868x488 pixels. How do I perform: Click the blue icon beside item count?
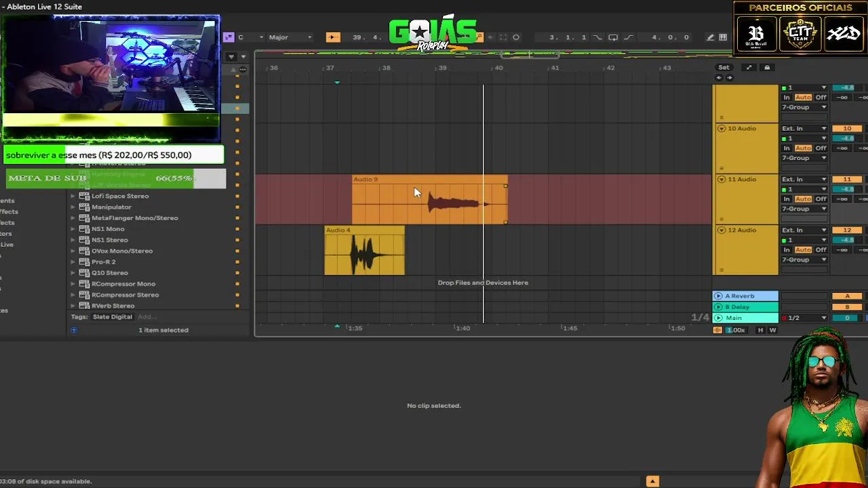coord(74,330)
